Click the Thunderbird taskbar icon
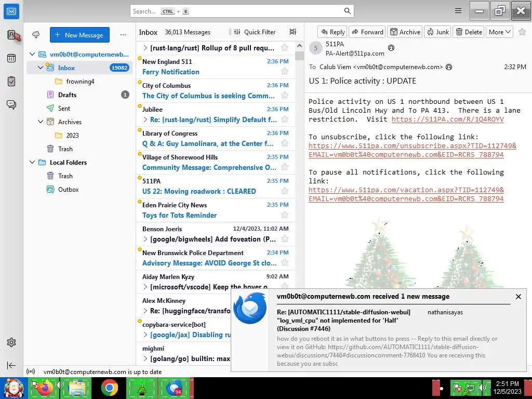532x399 pixels. pyautogui.click(x=175, y=388)
